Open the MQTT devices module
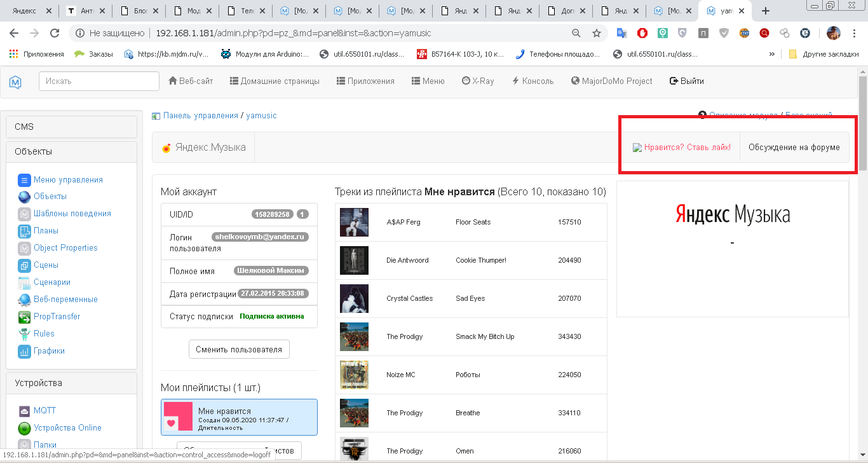 pos(44,411)
